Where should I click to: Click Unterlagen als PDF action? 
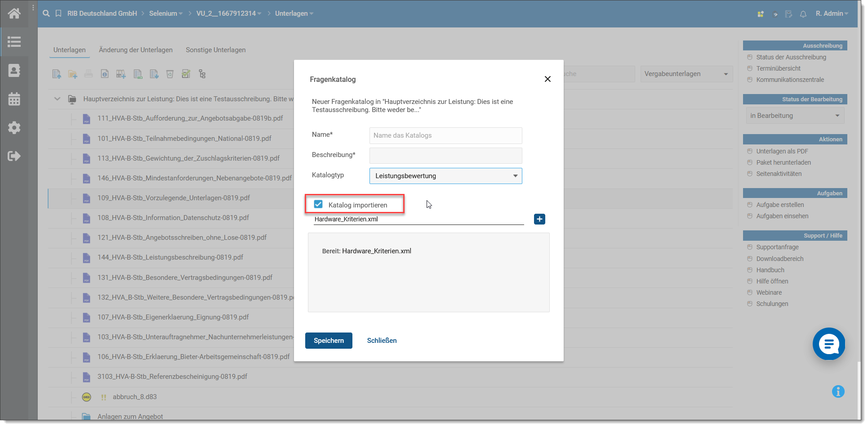pos(782,151)
